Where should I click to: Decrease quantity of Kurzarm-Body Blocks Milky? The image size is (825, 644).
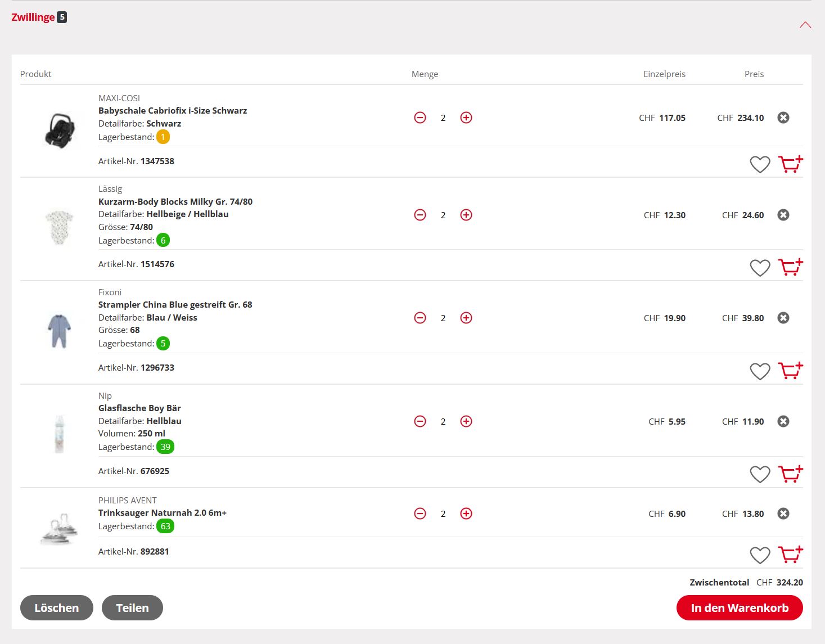420,215
